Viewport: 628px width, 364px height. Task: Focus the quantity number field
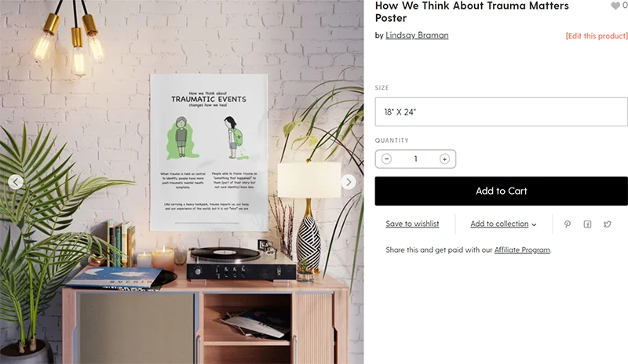pos(415,159)
